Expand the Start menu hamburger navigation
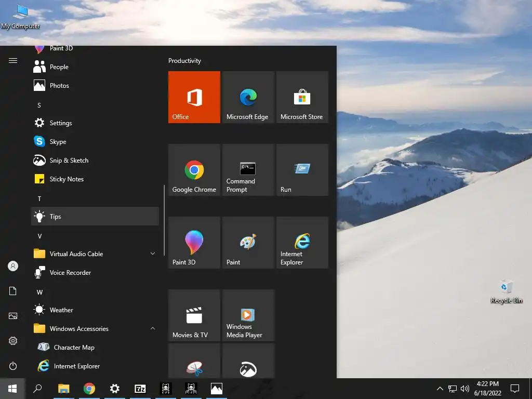This screenshot has height=399, width=532. pos(13,60)
